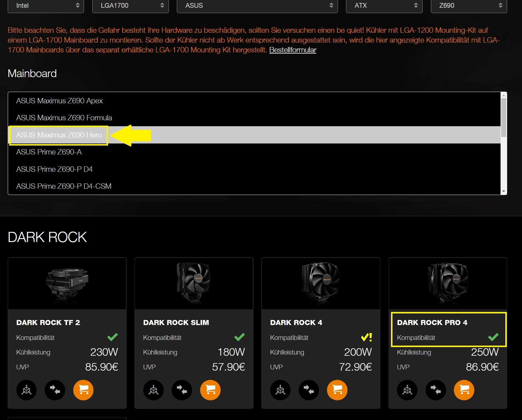Add Dark Rock 4 to cart
The image size is (522, 420).
click(337, 390)
